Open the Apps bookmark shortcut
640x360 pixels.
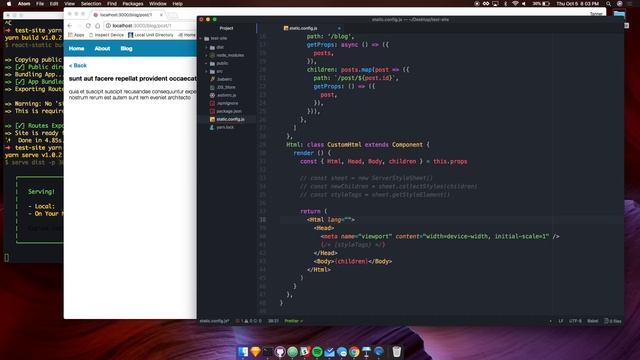pyautogui.click(x=76, y=35)
